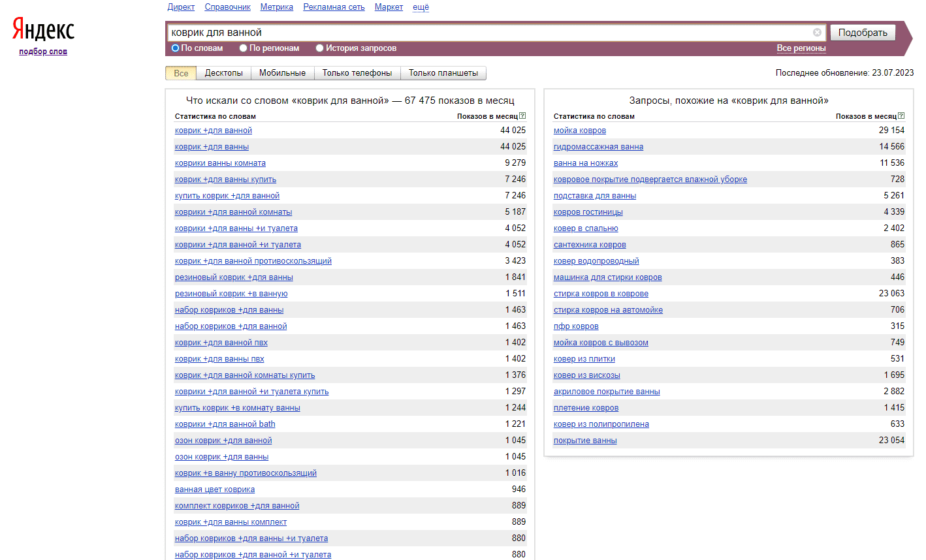Open similar query 'ковер из полипропилена'
Image resolution: width=926 pixels, height=560 pixels.
click(601, 424)
